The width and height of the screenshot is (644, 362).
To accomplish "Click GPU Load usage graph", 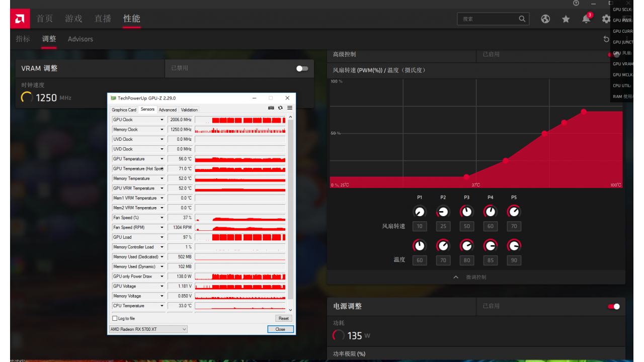I will [x=240, y=237].
